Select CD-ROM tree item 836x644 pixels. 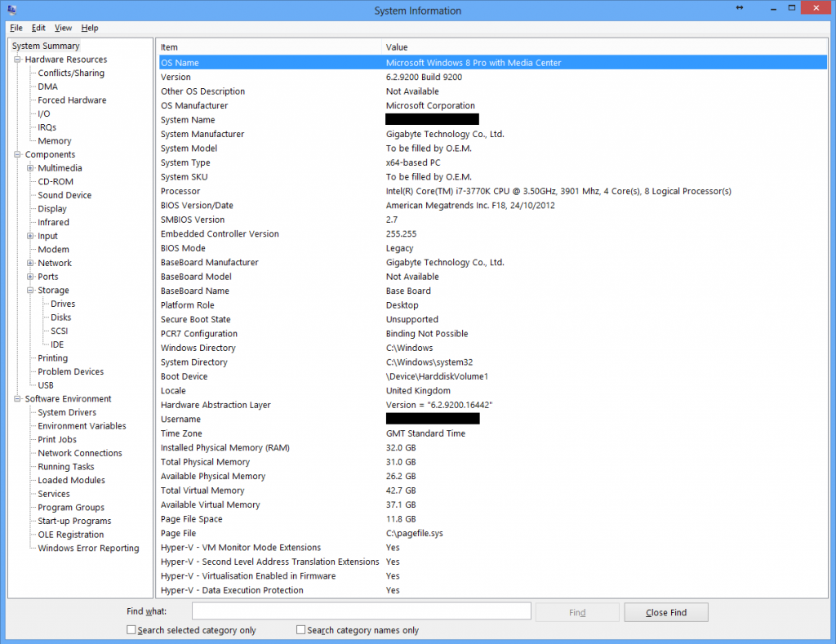56,181
